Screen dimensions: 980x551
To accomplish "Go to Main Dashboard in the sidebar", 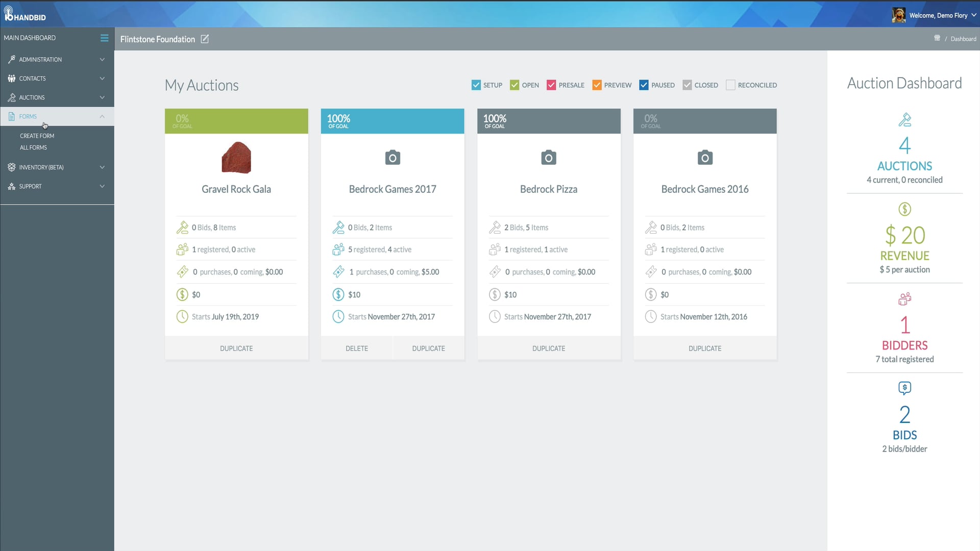I will (x=30, y=38).
